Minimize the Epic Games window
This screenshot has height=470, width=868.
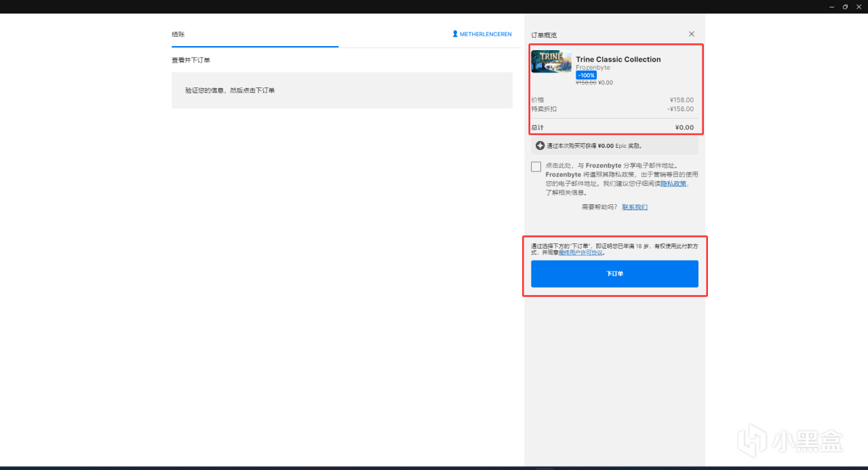(832, 7)
